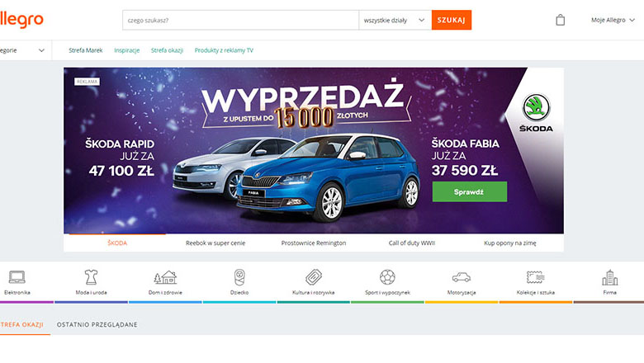Switch to the Ostatnio przeglądane tab
This screenshot has width=644, height=363.
click(97, 324)
